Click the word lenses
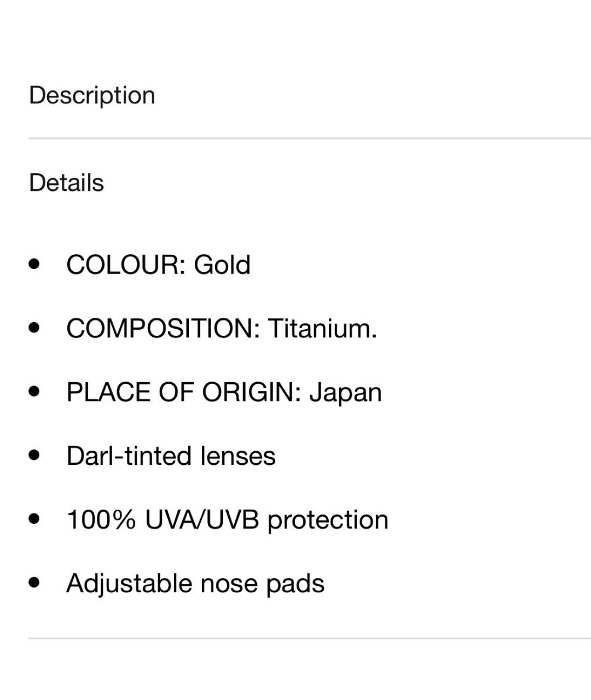 pos(238,456)
